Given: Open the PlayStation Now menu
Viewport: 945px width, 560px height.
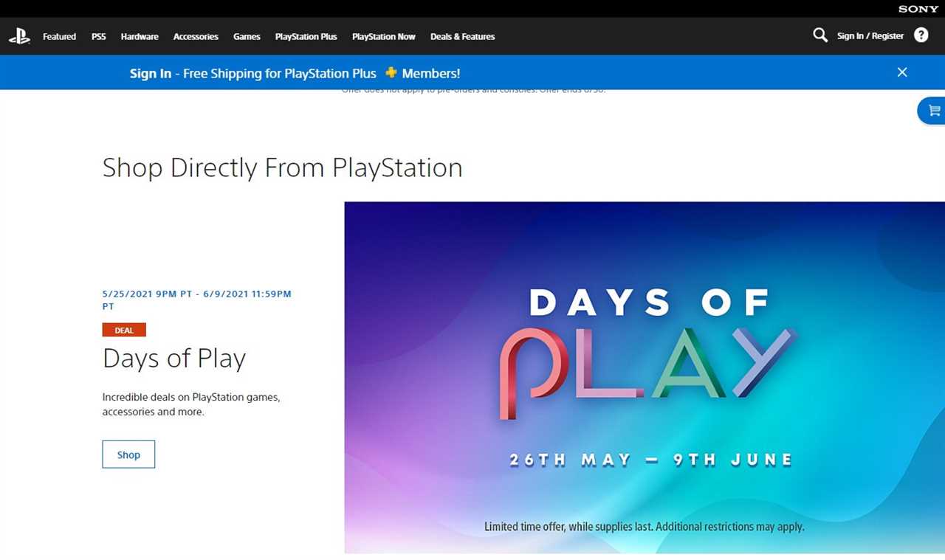Looking at the screenshot, I should pyautogui.click(x=383, y=36).
